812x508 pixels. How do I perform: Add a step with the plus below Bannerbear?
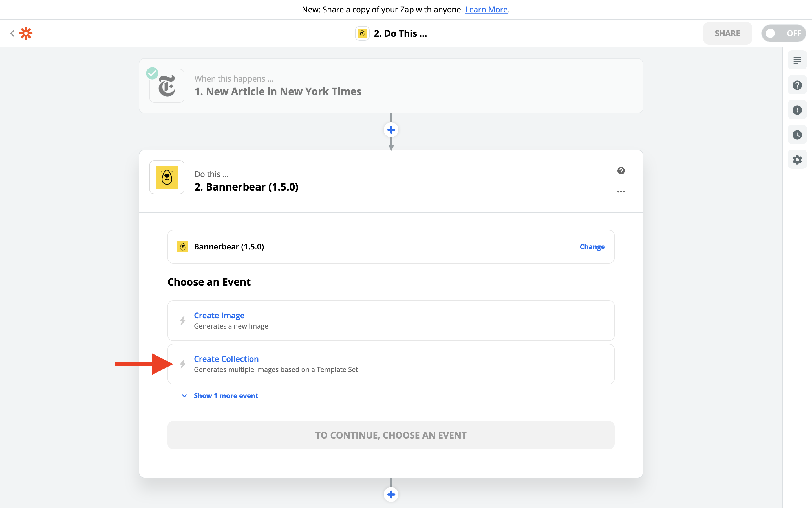[x=391, y=494]
